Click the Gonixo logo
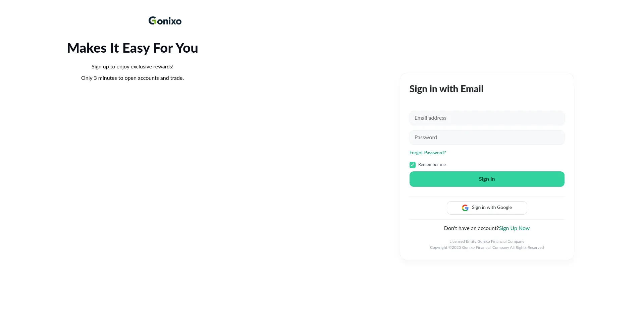644x333 pixels. coord(165,21)
